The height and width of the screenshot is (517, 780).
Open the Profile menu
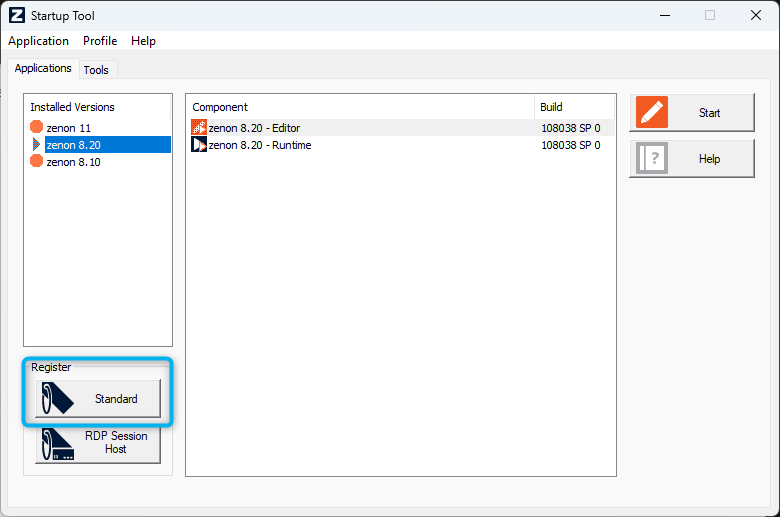pos(100,41)
